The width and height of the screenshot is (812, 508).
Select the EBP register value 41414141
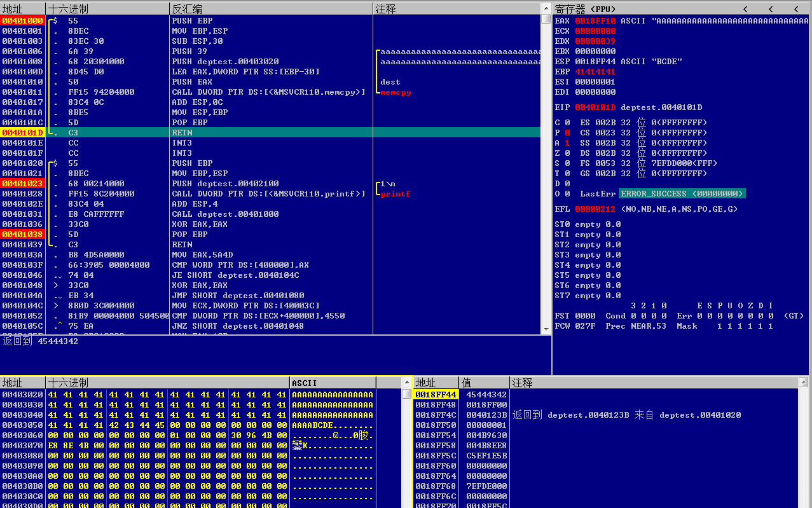pos(595,71)
